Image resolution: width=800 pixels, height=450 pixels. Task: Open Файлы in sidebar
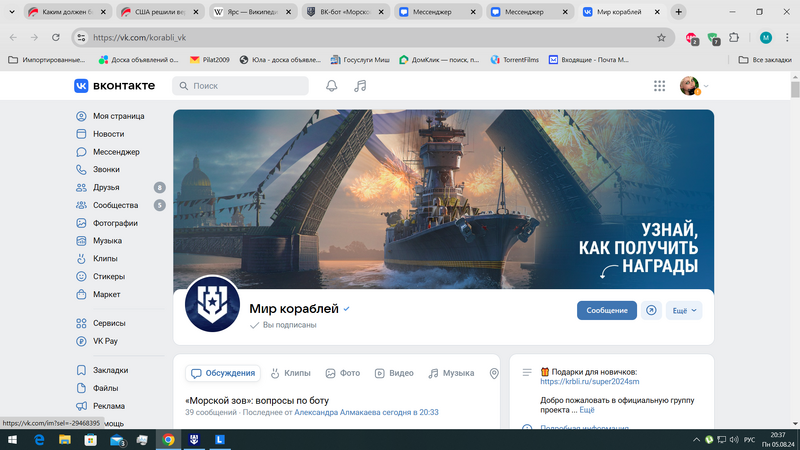(x=105, y=388)
